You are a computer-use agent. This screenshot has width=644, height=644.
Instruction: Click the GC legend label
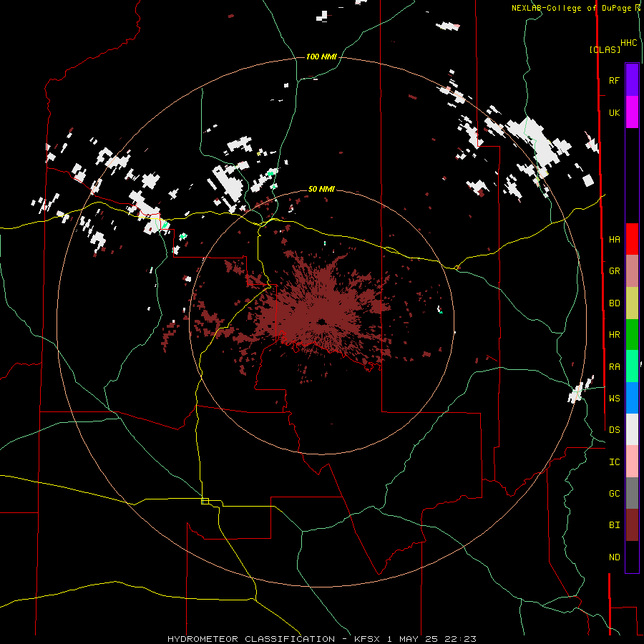[614, 494]
